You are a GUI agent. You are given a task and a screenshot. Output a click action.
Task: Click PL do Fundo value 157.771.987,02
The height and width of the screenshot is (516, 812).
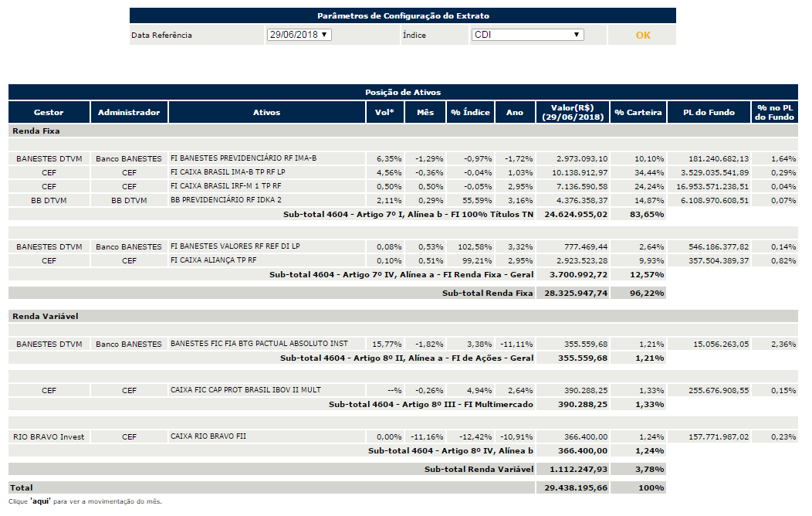pyautogui.click(x=719, y=436)
